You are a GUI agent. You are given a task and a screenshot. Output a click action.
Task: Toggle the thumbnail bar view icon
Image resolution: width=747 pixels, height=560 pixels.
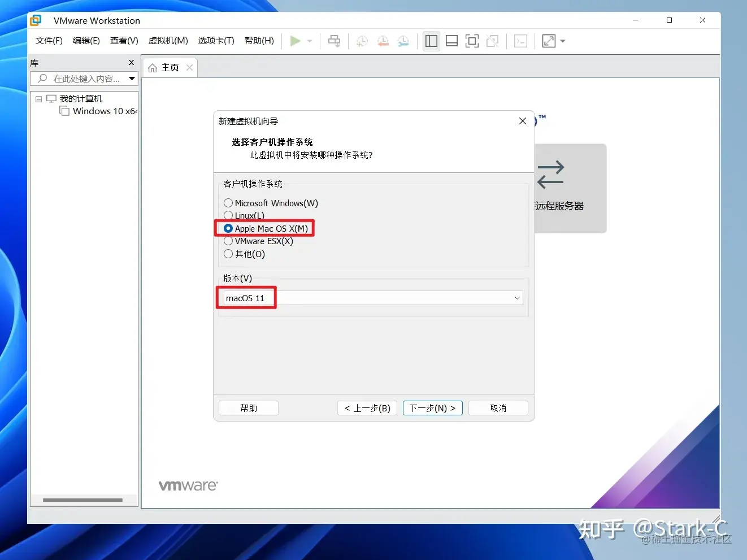(x=451, y=41)
